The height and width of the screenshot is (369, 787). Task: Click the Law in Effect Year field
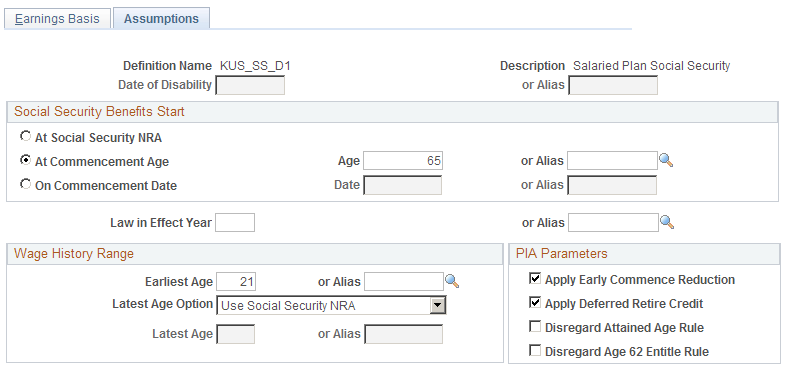click(x=235, y=222)
